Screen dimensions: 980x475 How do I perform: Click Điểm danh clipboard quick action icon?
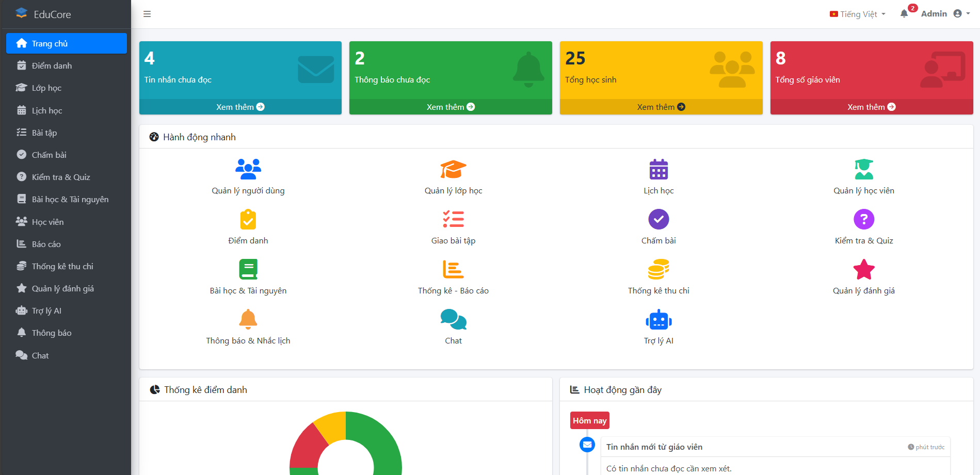click(x=248, y=219)
